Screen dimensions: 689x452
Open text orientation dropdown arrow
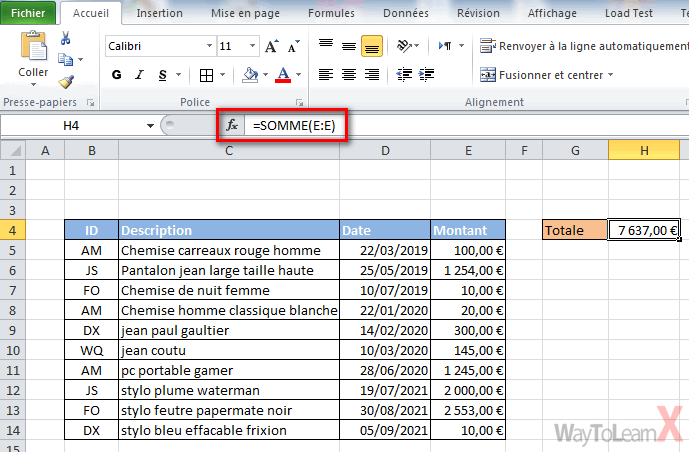click(417, 46)
